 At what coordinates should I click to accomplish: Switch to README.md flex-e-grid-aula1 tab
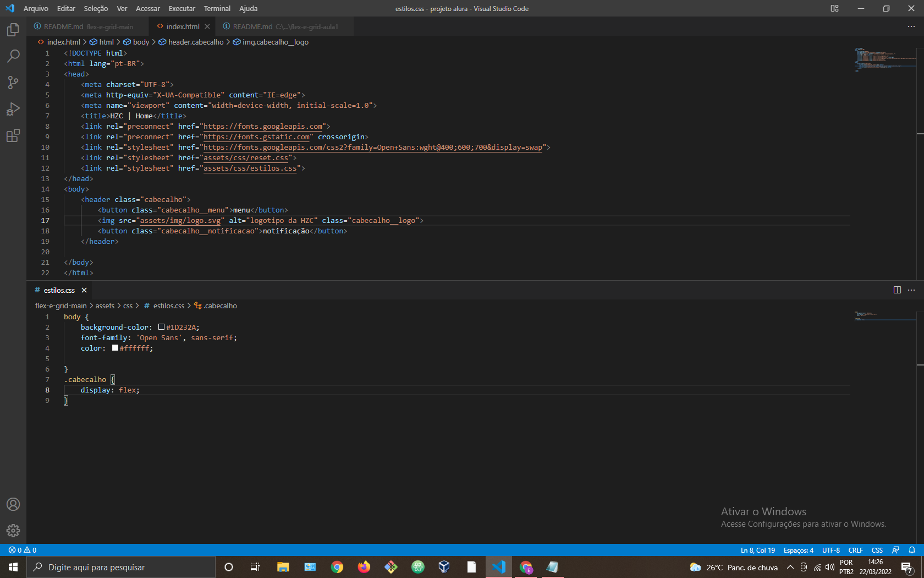pyautogui.click(x=285, y=26)
